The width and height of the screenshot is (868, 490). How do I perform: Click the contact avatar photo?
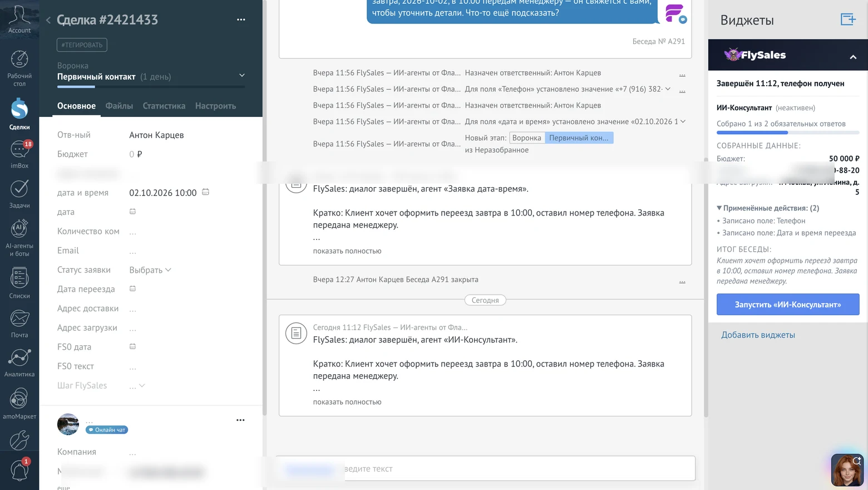coord(68,424)
